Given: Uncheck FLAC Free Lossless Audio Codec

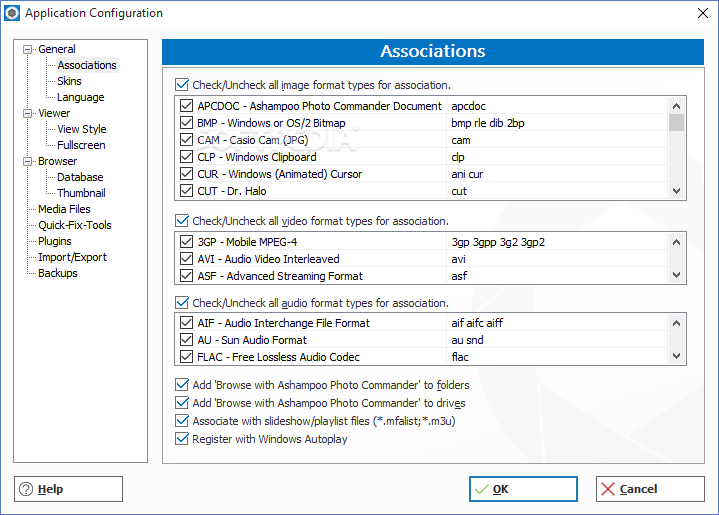Looking at the screenshot, I should click(186, 357).
